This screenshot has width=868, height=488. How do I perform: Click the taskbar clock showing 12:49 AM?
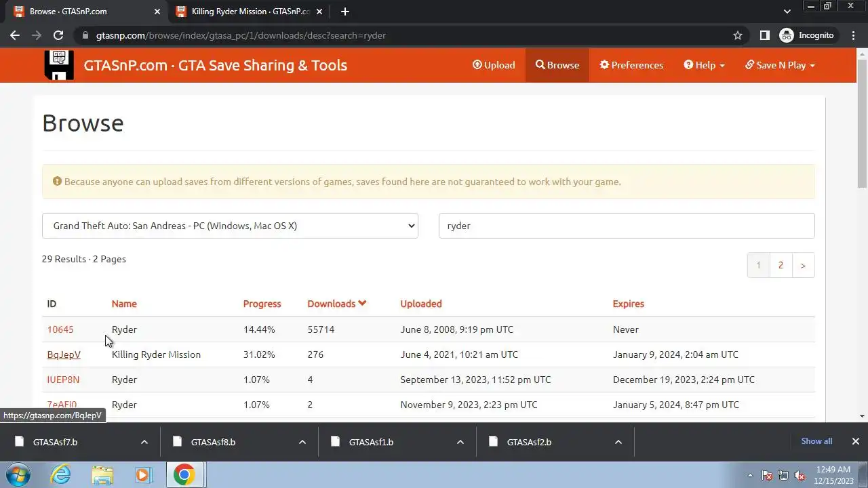(834, 474)
